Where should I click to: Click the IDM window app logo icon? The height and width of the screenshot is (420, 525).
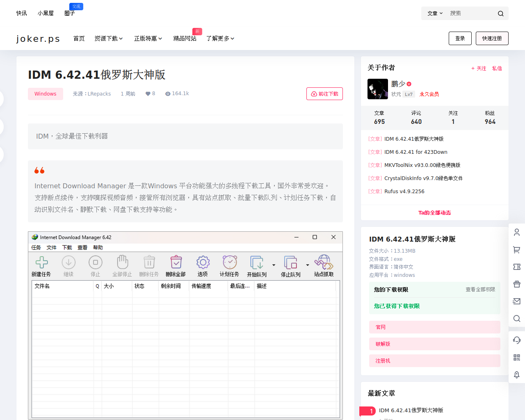35,237
